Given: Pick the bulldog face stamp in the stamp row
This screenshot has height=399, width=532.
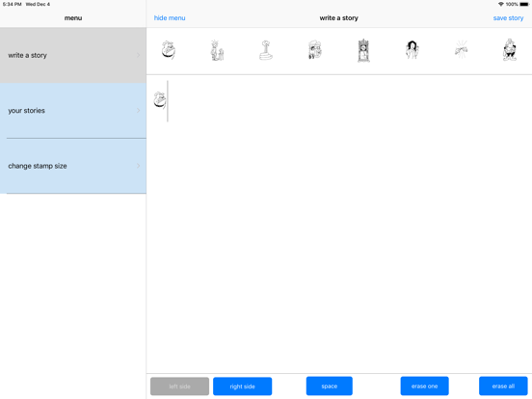Looking at the screenshot, I should (x=169, y=50).
